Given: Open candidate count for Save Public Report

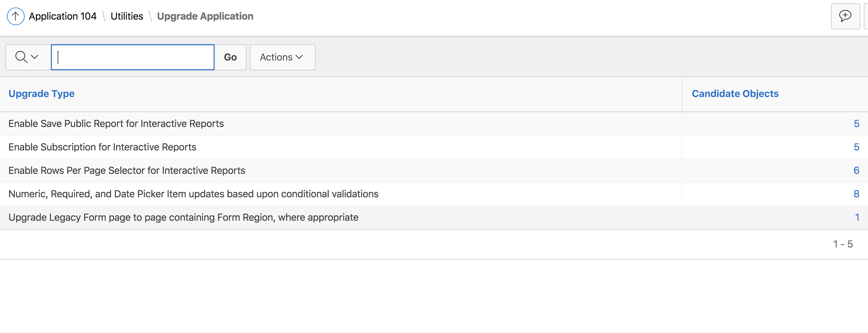Looking at the screenshot, I should coord(856,123).
